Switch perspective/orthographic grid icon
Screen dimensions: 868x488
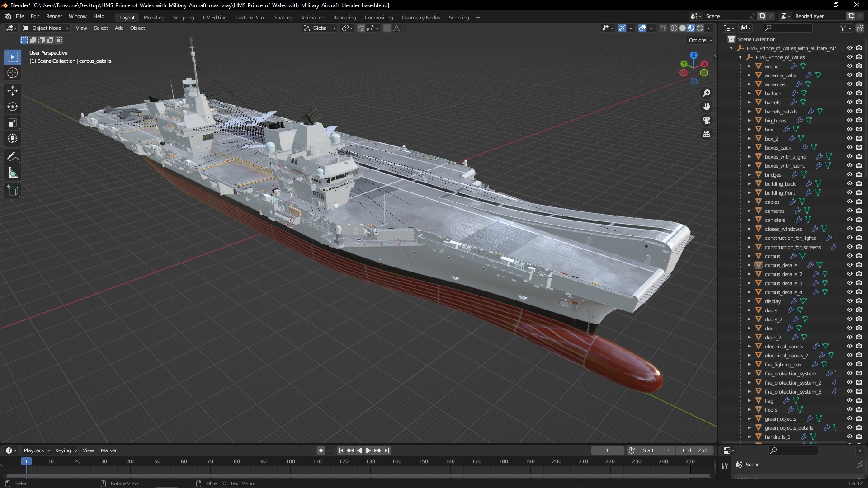click(x=707, y=134)
